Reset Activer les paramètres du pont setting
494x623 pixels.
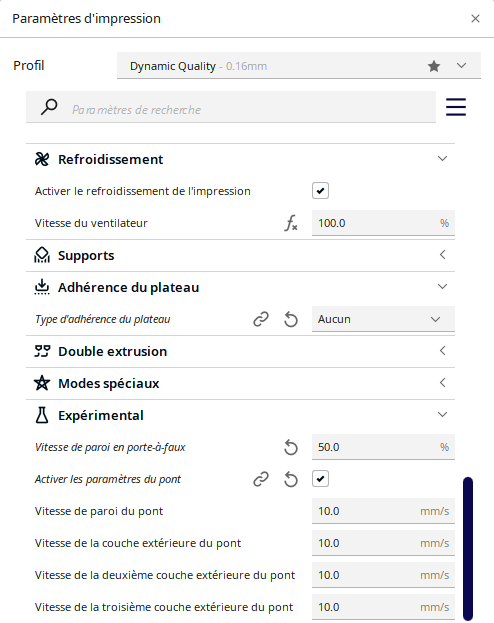pyautogui.click(x=291, y=479)
